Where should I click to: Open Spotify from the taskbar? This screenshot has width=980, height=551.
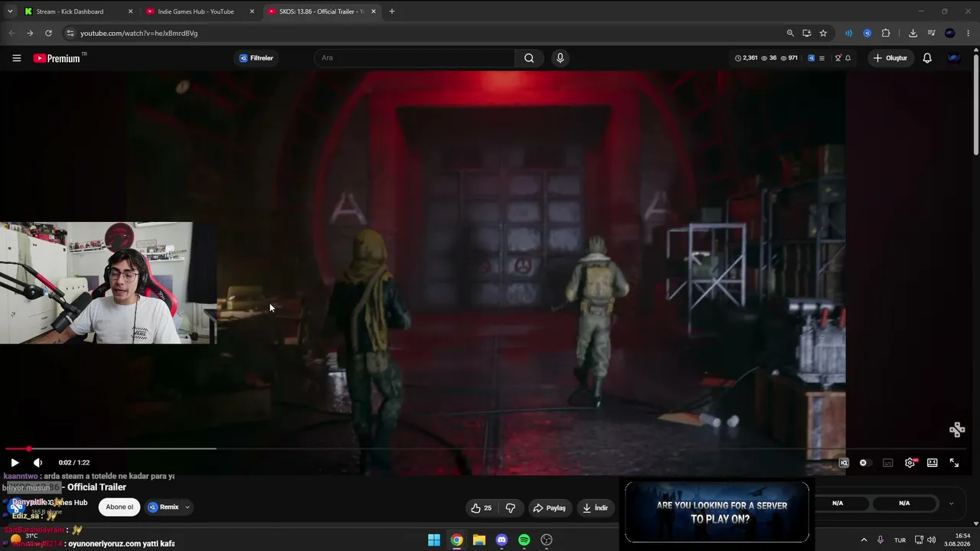(524, 540)
